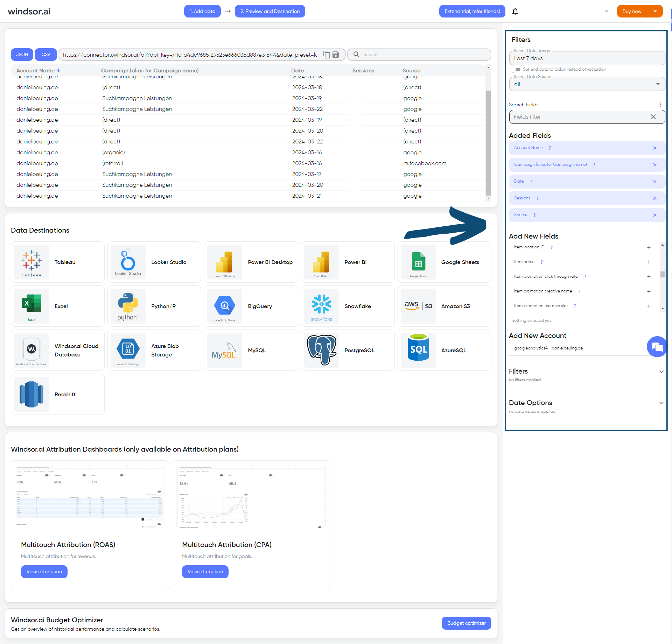Click the Add New Fields scrollbar
The width and height of the screenshot is (672, 644).
pyautogui.click(x=663, y=274)
